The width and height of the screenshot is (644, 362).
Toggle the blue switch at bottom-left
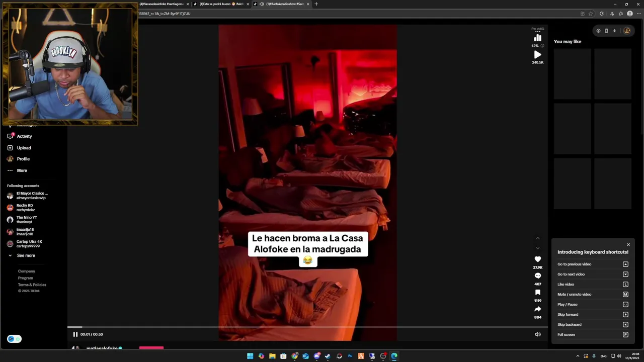point(14,339)
